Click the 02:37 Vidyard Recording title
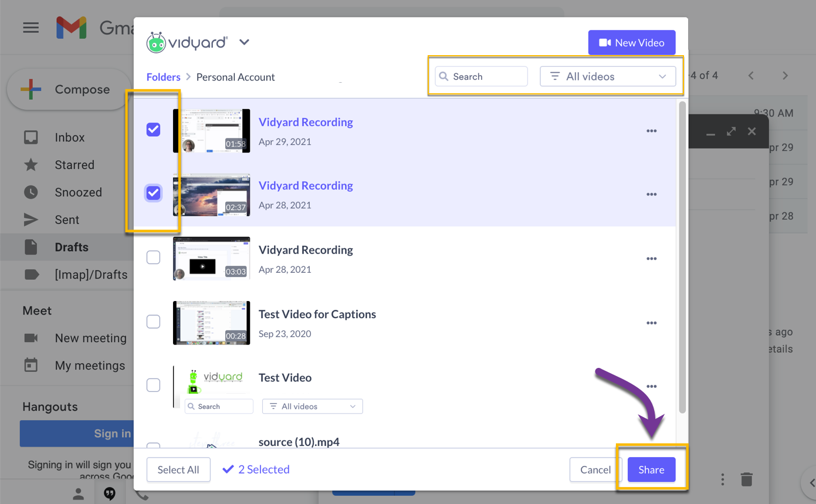 [x=306, y=185]
